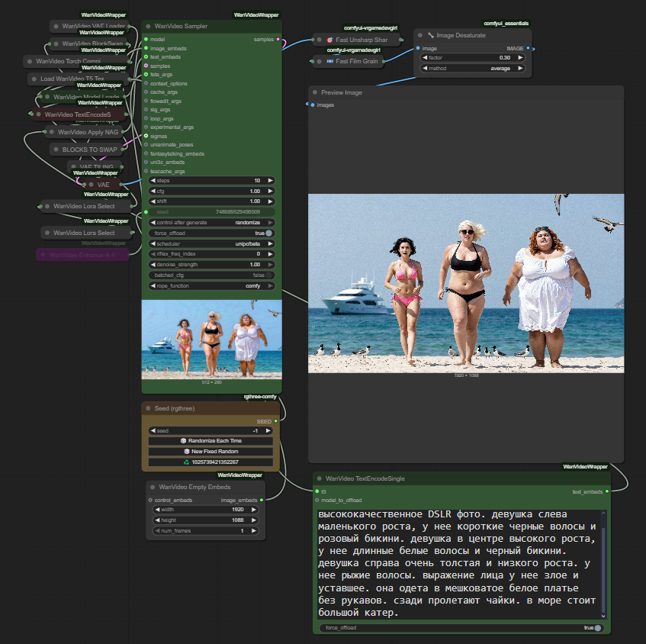Click the film icon on Fast Film Grain node
The width and height of the screenshot is (646, 644).
pos(329,61)
